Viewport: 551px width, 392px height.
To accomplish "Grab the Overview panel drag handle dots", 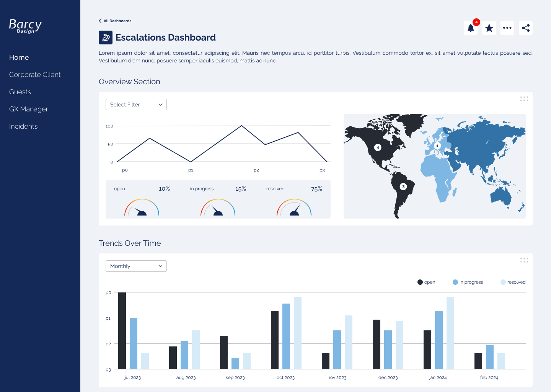I will (x=524, y=99).
